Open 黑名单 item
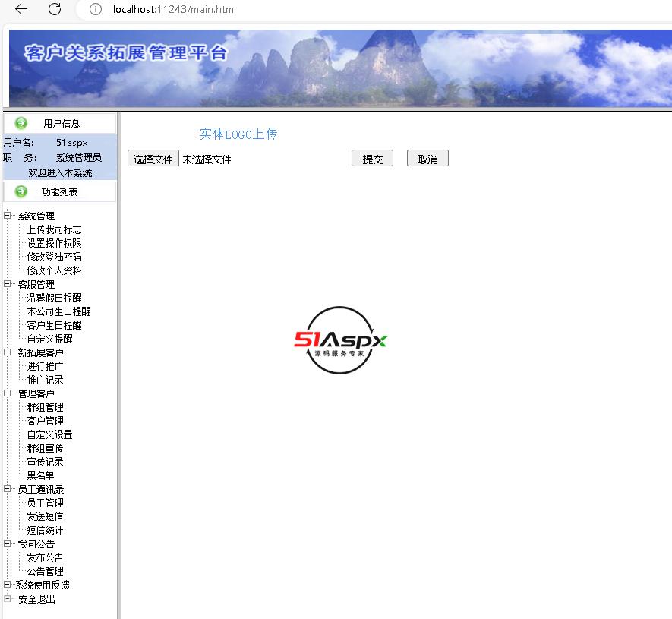The width and height of the screenshot is (672, 619). (40, 475)
